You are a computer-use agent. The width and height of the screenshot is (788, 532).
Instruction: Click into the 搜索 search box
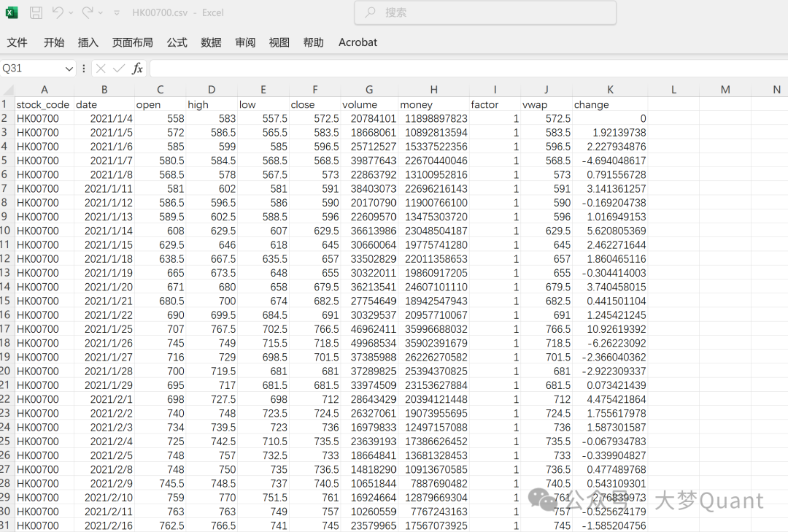tap(485, 12)
